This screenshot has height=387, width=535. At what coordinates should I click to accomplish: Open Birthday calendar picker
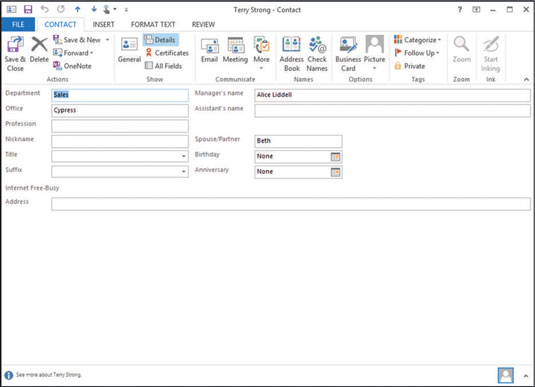(x=335, y=157)
